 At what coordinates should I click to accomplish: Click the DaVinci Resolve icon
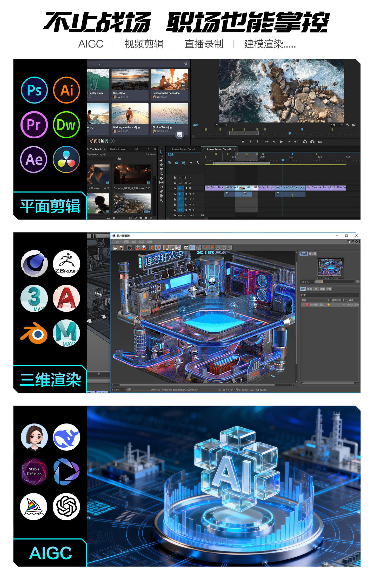[66, 159]
